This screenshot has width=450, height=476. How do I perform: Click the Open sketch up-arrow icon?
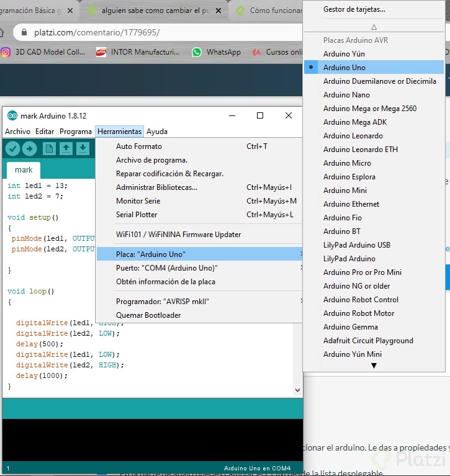[x=66, y=149]
